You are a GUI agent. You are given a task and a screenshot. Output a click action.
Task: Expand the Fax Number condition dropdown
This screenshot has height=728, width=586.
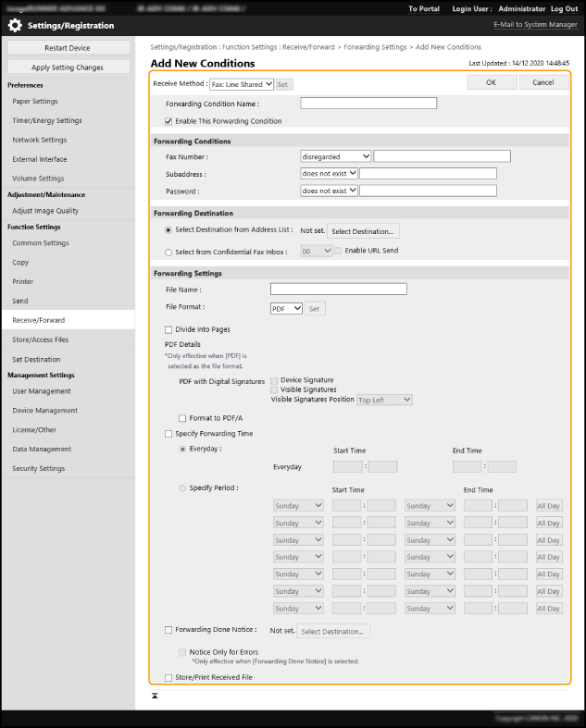(335, 156)
